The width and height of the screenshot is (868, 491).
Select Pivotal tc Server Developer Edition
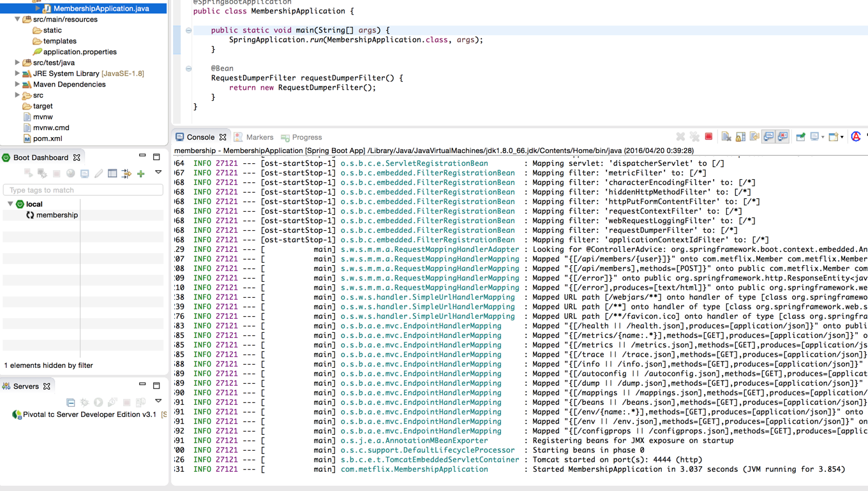89,414
